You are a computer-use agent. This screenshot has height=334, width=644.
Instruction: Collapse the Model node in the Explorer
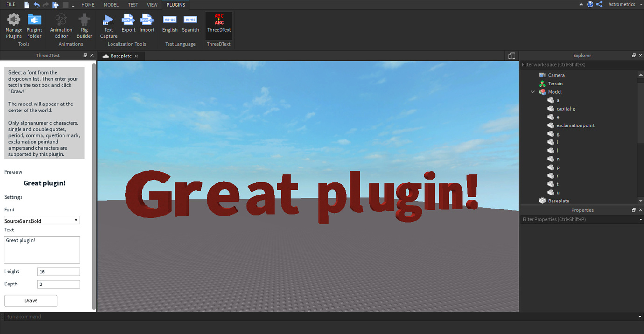tap(532, 92)
